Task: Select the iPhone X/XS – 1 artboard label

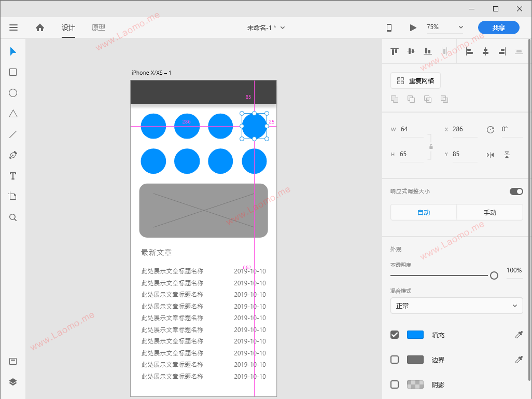Action: tap(151, 73)
